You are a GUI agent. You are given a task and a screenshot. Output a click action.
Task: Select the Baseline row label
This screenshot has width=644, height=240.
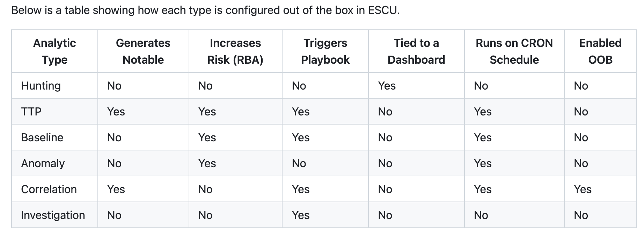(x=42, y=137)
